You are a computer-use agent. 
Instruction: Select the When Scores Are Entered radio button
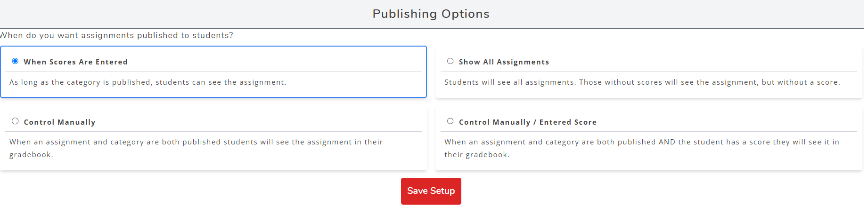click(x=15, y=61)
